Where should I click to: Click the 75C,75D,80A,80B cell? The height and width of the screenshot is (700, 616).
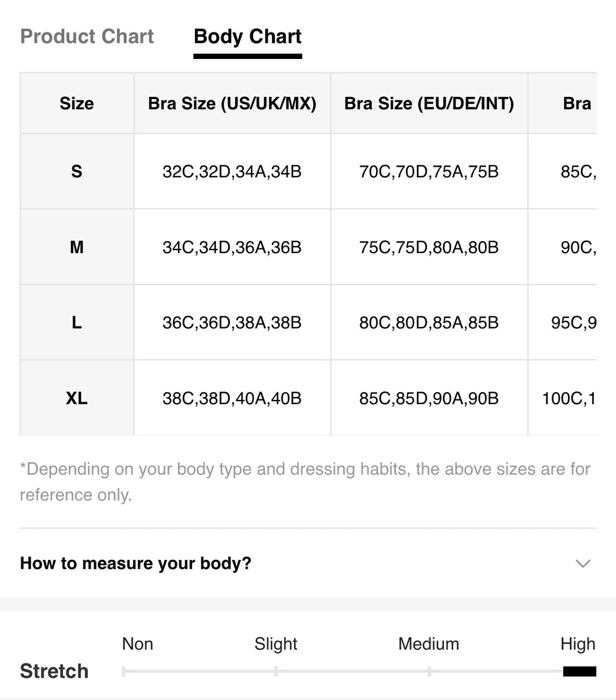pos(429,247)
